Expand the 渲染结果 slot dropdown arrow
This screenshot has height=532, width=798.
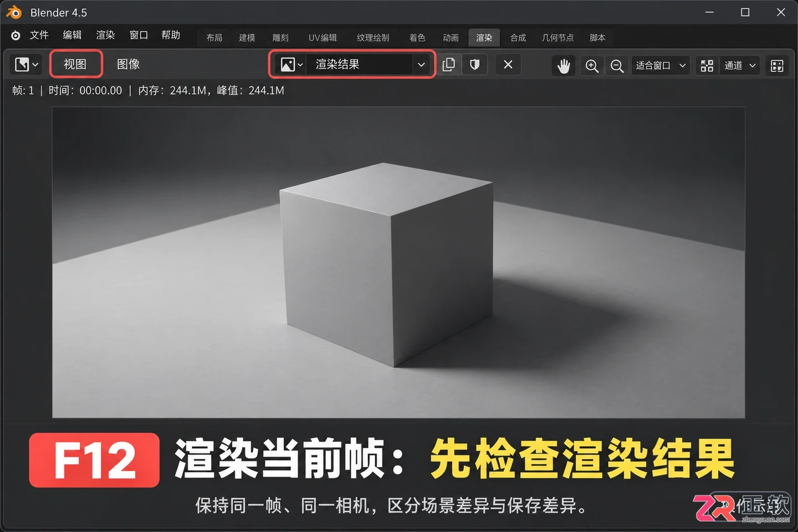[421, 65]
